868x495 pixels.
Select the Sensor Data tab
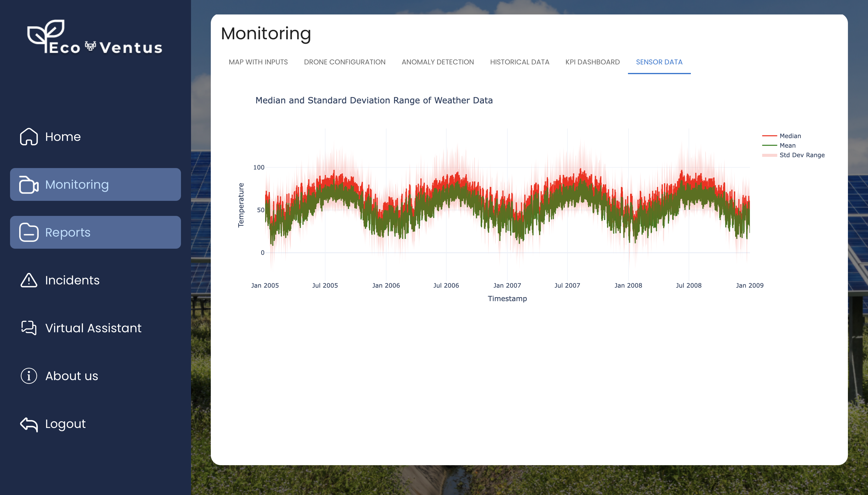pyautogui.click(x=659, y=62)
